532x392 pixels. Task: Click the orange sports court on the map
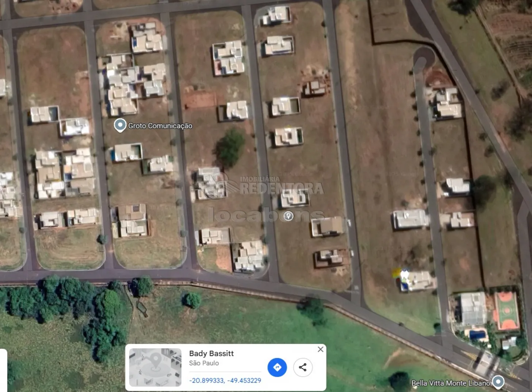(506, 311)
